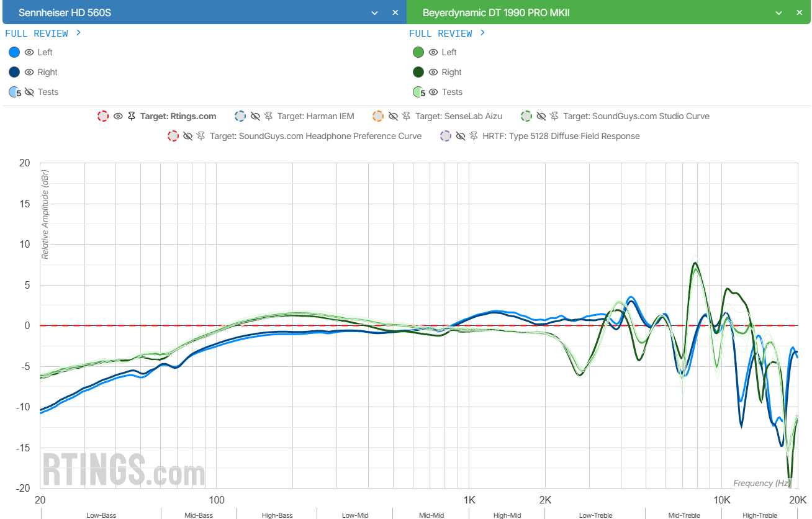Select the Target: Rtings.com label
Screen dimensions: 812x519
point(178,116)
